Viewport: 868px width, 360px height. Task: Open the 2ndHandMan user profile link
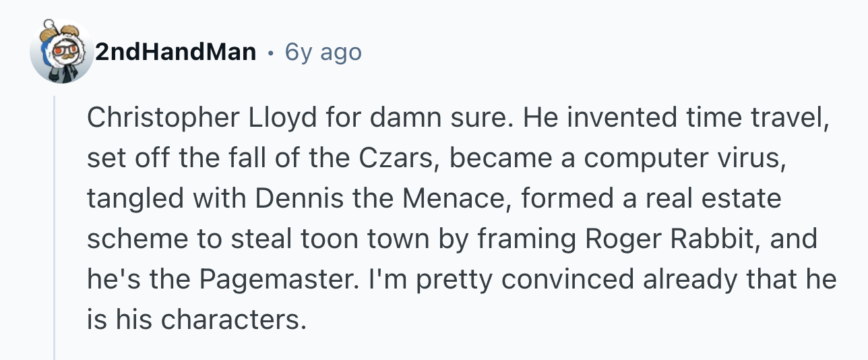[x=175, y=52]
